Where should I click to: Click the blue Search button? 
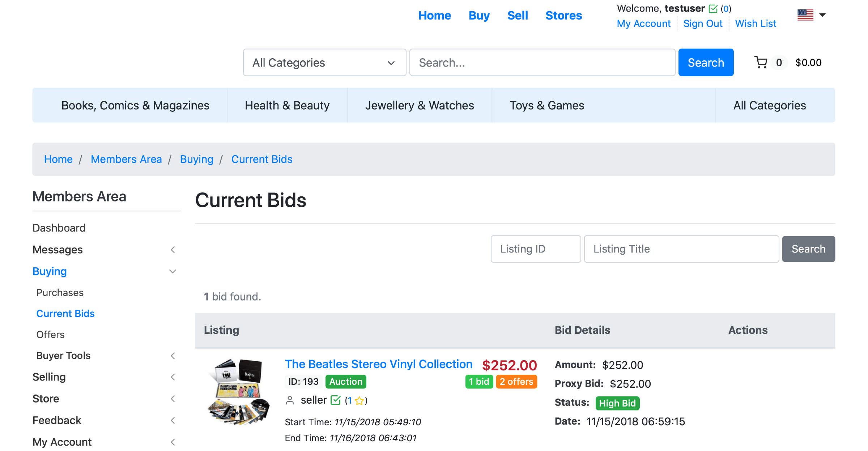pyautogui.click(x=706, y=63)
